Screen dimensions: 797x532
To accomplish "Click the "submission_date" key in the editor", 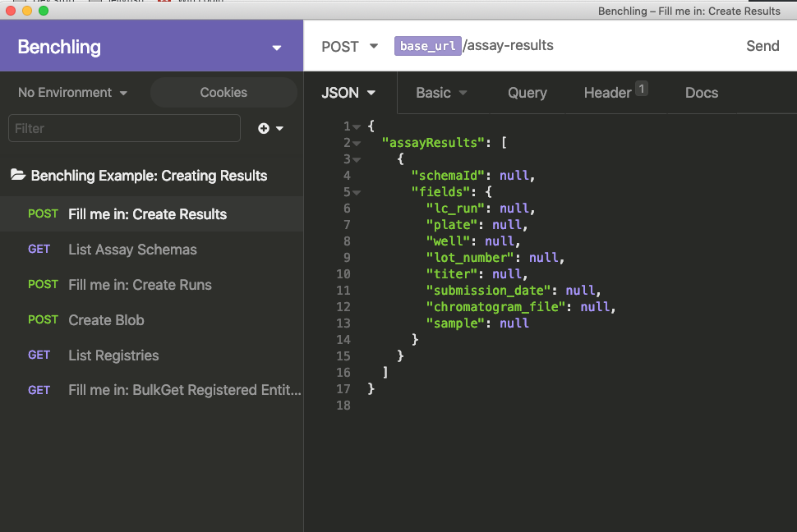I will 488,290.
